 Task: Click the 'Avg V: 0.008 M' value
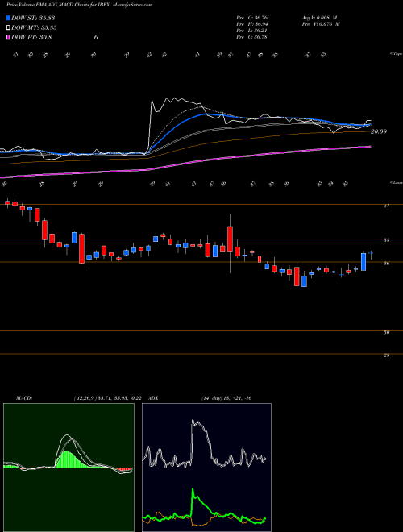click(321, 18)
